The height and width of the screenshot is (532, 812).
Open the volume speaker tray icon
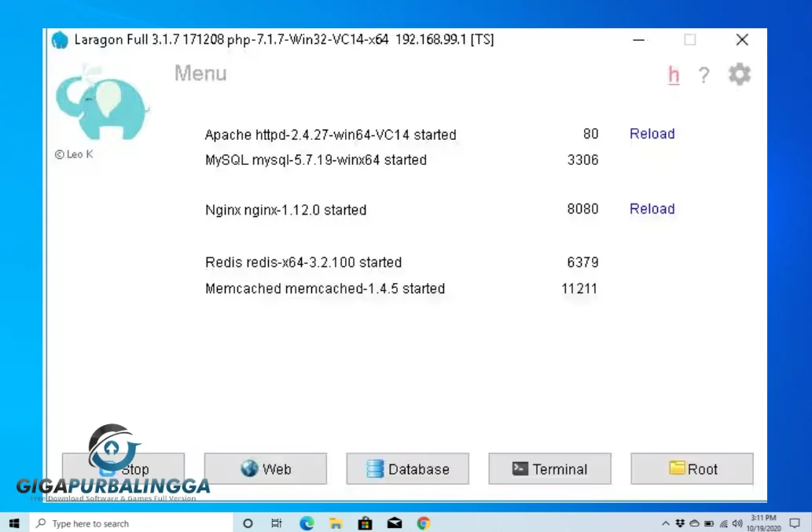point(737,523)
